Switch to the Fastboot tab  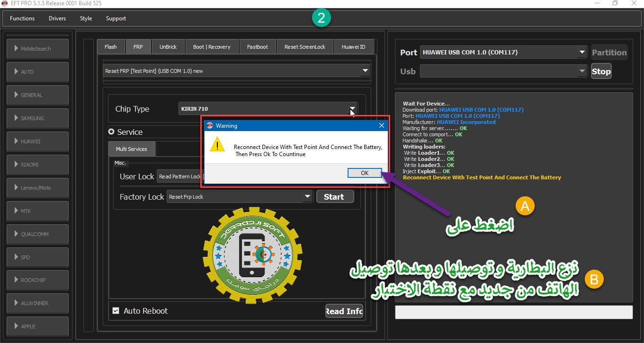point(258,47)
